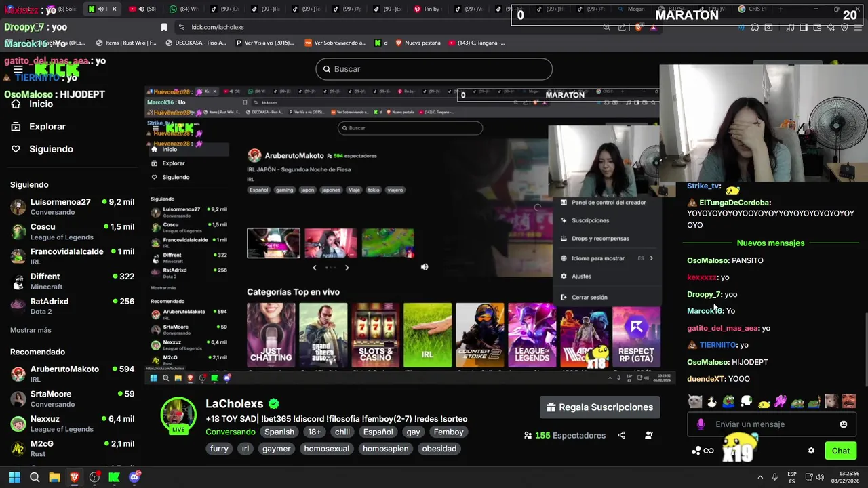Image resolution: width=868 pixels, height=488 pixels.
Task: Click ElTungaDeCordoba username in chat
Action: click(x=736, y=203)
